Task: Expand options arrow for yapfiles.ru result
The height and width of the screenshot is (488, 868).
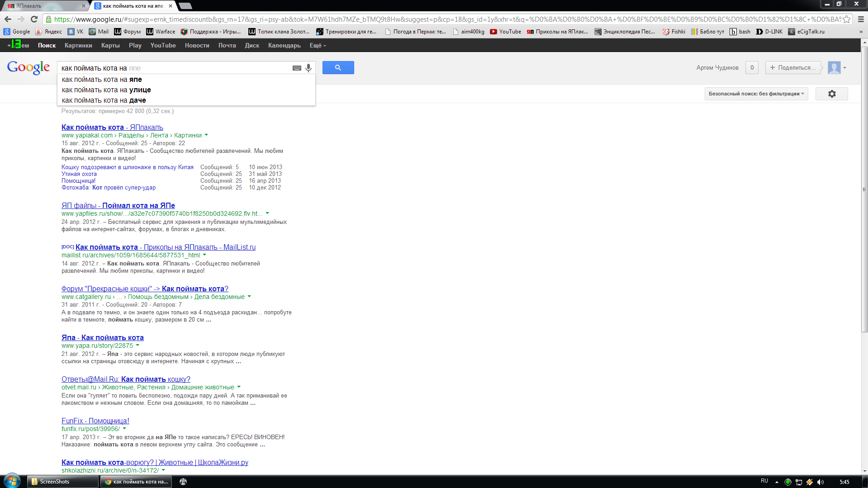Action: (x=267, y=213)
